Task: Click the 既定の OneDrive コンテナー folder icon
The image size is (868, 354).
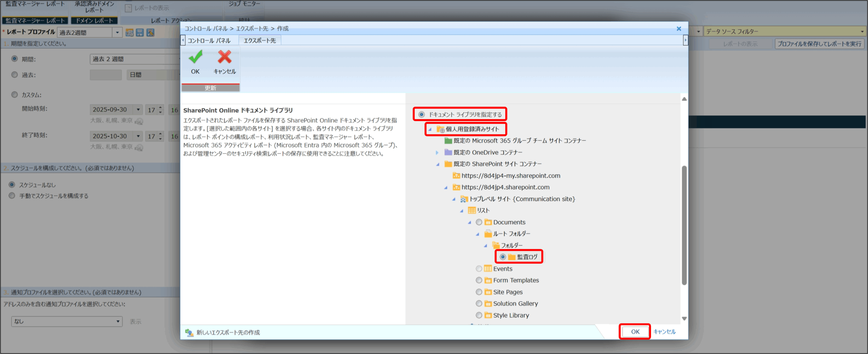Action: (x=448, y=152)
